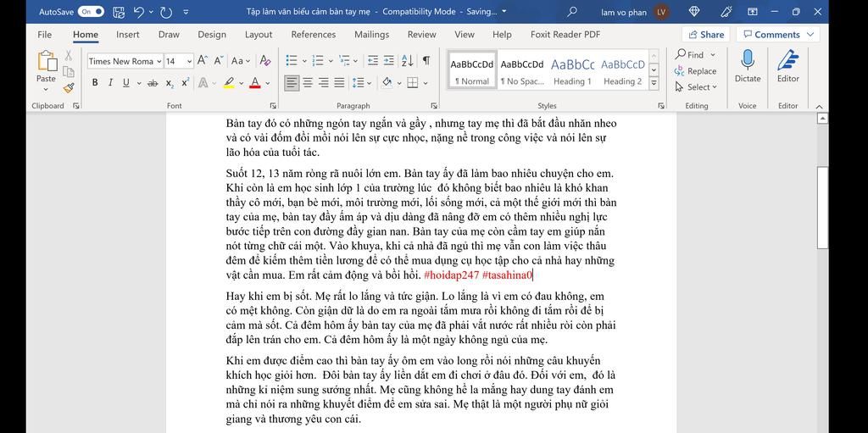
Task: Toggle Strikethrough formatting
Action: [x=153, y=83]
